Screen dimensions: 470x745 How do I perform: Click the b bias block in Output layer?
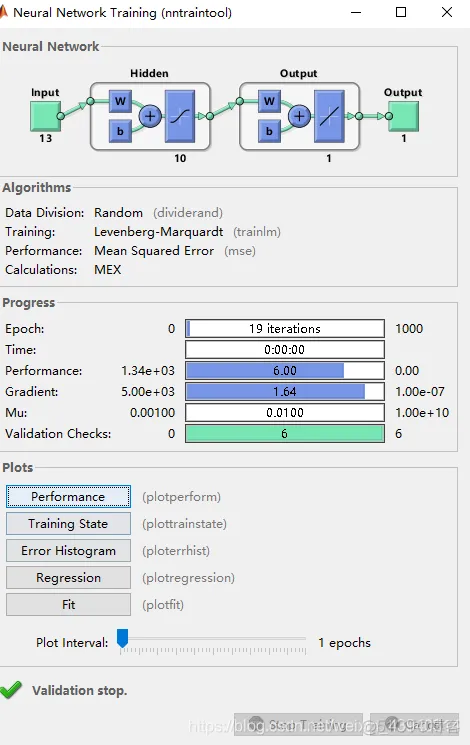click(x=269, y=131)
